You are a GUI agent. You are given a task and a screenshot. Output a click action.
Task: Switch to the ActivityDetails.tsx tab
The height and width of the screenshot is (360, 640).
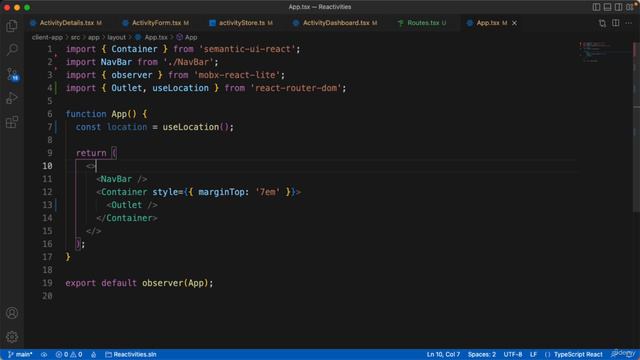pyautogui.click(x=67, y=23)
